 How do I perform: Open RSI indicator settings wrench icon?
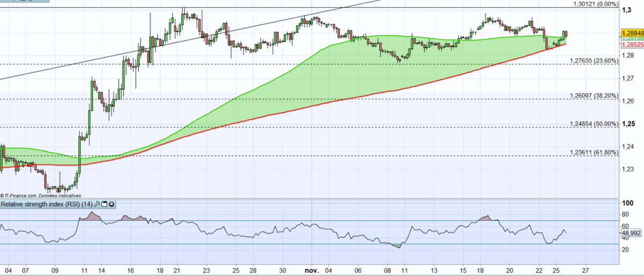[98, 204]
